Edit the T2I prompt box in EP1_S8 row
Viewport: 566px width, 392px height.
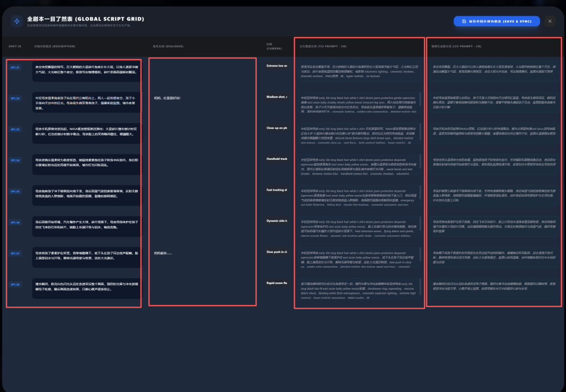360,289
